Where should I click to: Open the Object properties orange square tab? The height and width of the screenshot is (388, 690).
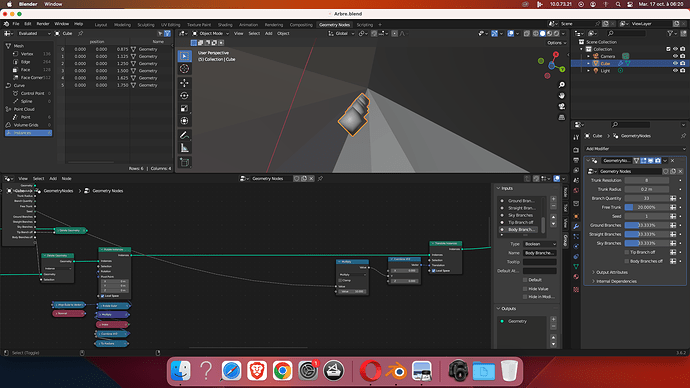[x=576, y=216]
